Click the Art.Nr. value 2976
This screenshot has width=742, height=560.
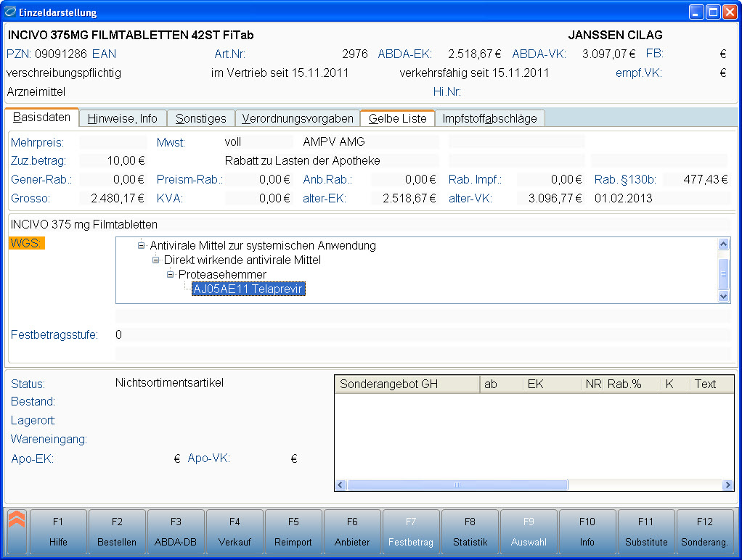tap(355, 54)
